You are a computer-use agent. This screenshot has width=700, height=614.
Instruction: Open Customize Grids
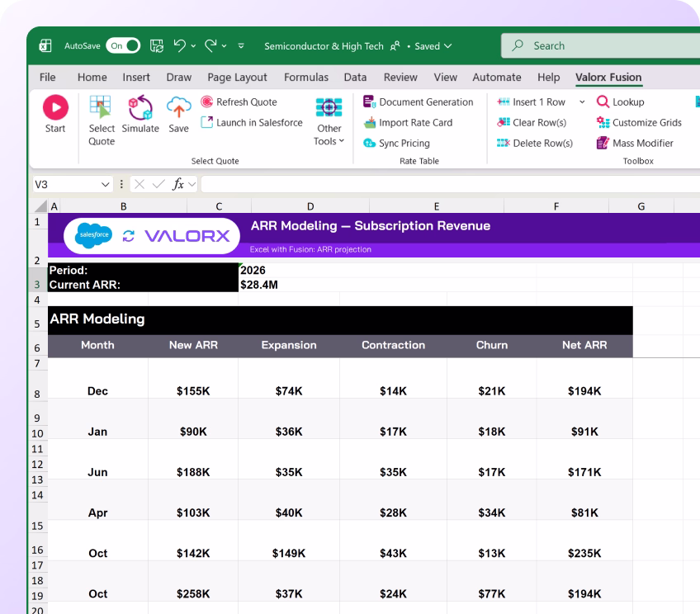click(639, 123)
